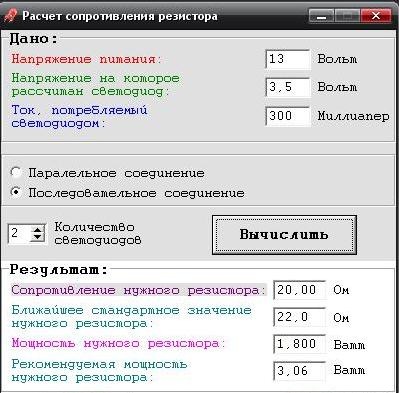This screenshot has width=399, height=393.
Task: Click the app icon in the title bar
Action: click(10, 16)
